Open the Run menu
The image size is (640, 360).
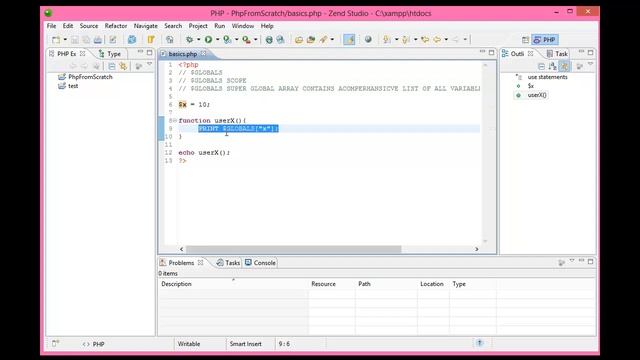pos(220,26)
